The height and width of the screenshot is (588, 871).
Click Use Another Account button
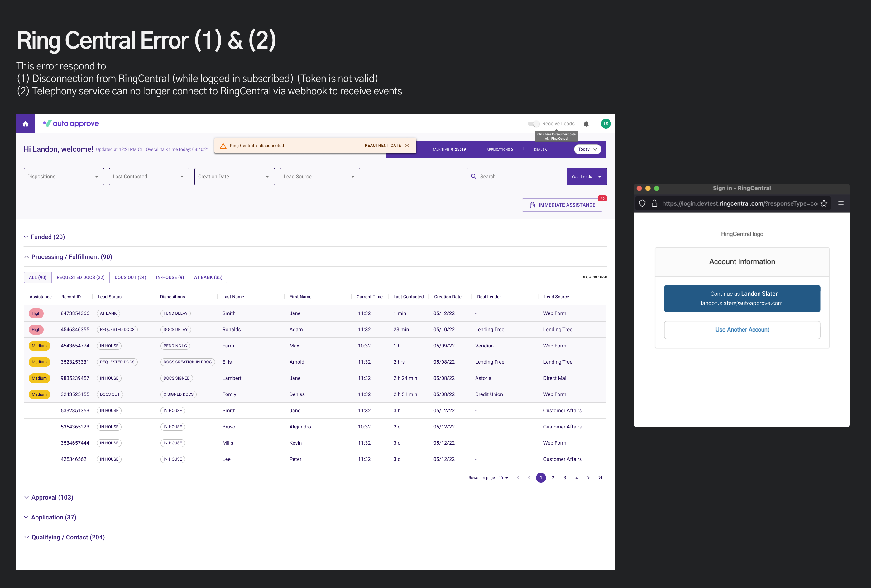tap(742, 330)
